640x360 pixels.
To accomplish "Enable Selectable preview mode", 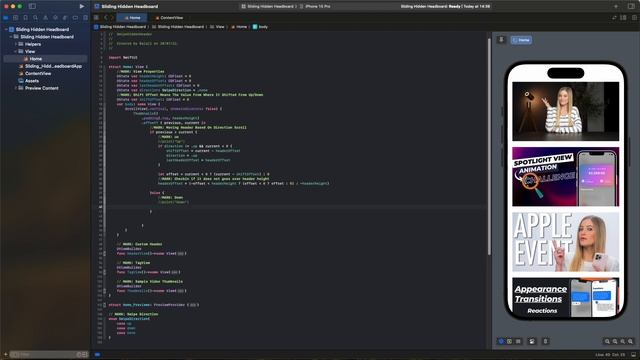I will tap(509, 341).
